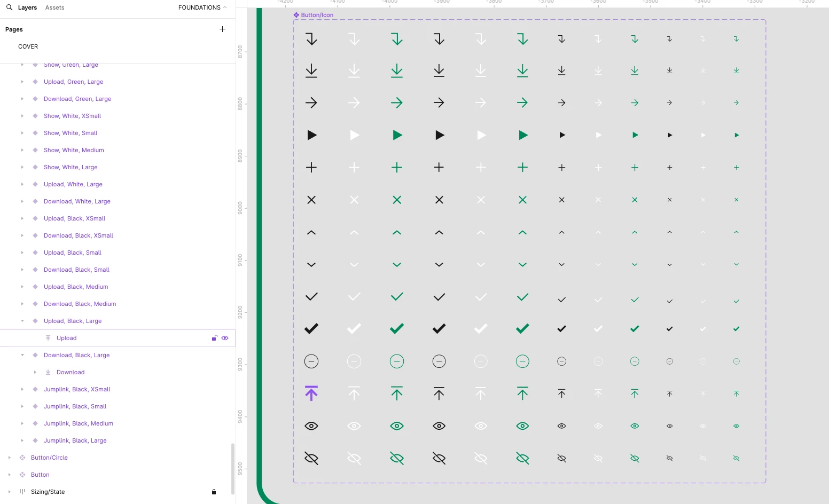Click the leftmost black eye icon on canvas
The height and width of the screenshot is (504, 829).
tap(311, 426)
